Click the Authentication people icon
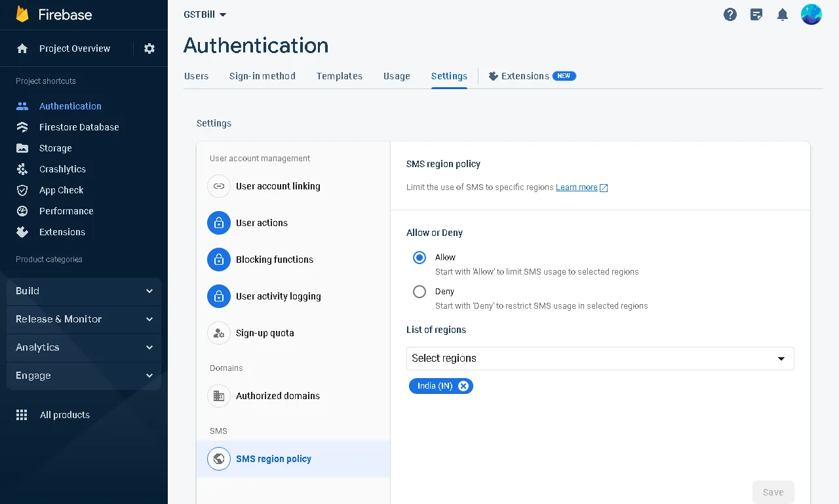 [22, 106]
